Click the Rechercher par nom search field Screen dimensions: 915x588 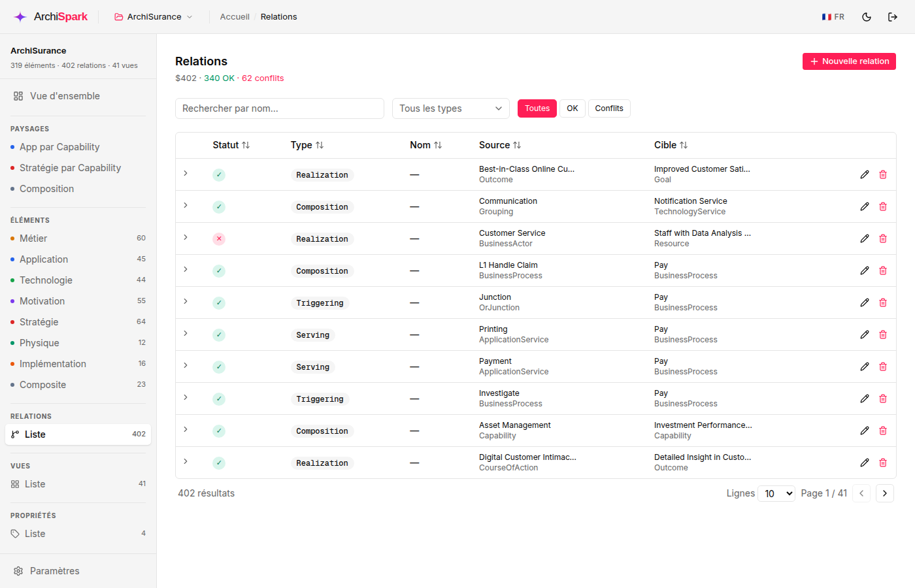pos(280,108)
